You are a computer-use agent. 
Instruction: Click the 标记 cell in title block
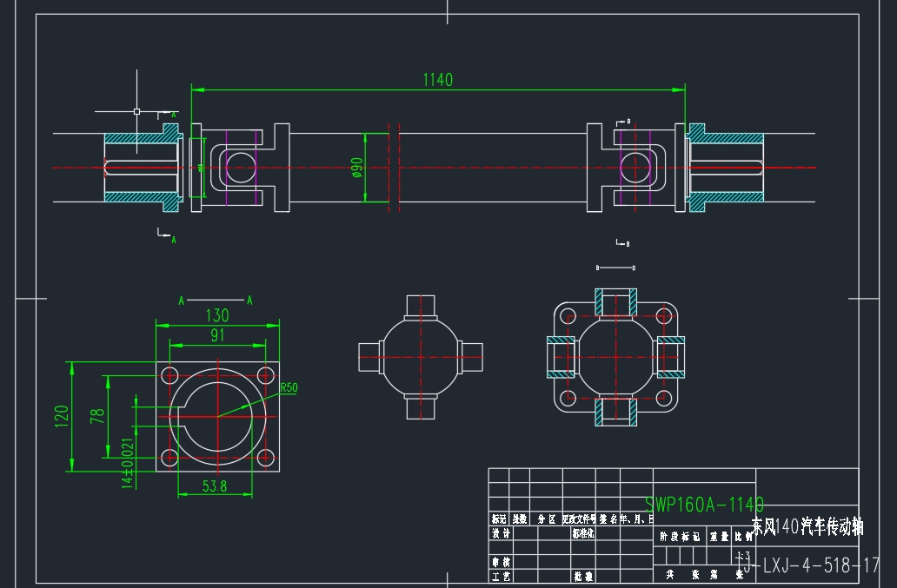[499, 519]
